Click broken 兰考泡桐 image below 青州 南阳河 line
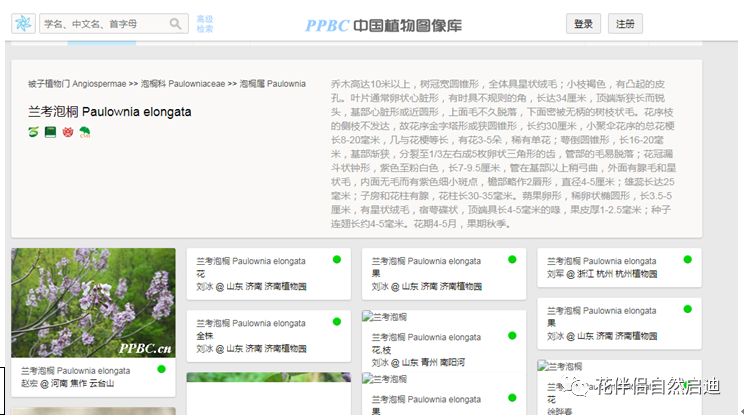Screen dimensions: 744x418 384,379
